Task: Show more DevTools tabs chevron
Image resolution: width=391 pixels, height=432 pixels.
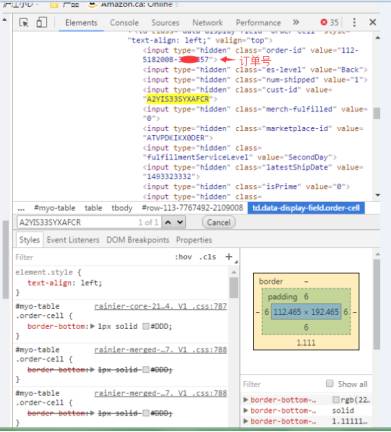Action: (x=296, y=22)
